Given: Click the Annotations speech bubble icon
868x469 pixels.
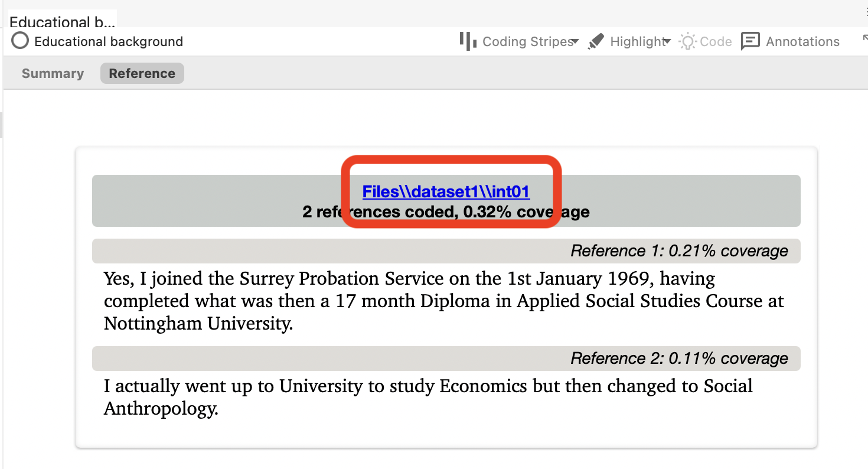Looking at the screenshot, I should point(750,41).
